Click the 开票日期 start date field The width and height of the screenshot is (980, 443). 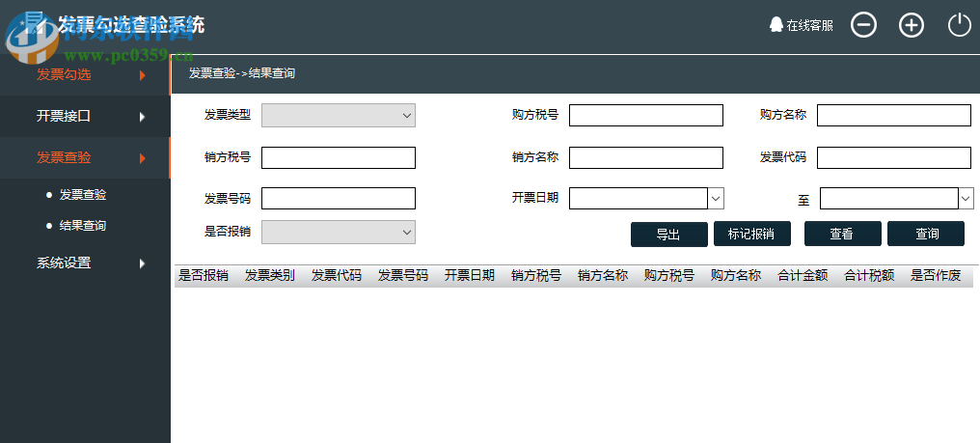[639, 199]
